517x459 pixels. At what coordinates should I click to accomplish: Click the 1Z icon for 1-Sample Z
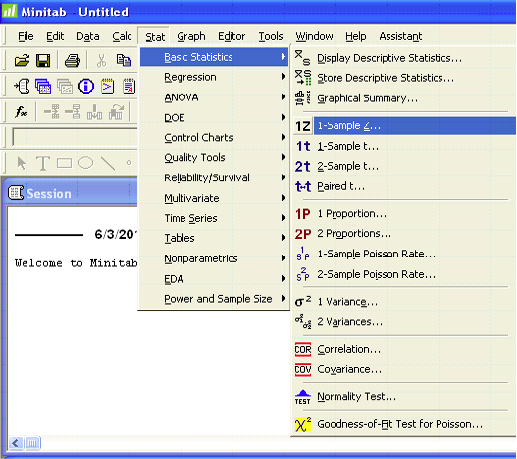[x=303, y=126]
